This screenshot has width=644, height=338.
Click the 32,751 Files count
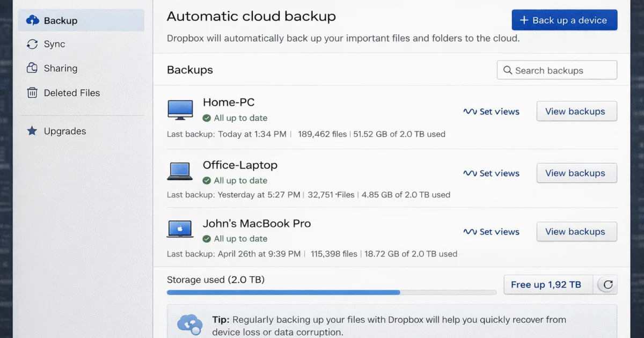pyautogui.click(x=331, y=195)
